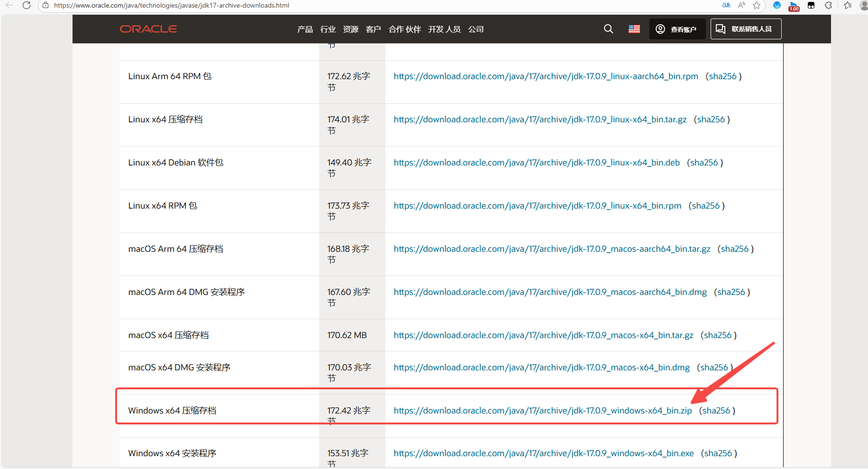Download the linux-x64_bin.deb link

(537, 163)
